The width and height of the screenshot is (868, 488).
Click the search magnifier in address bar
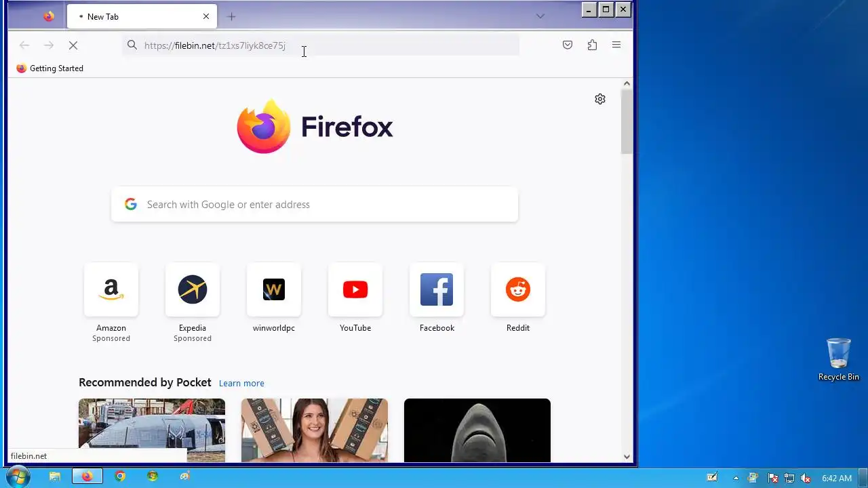(x=132, y=45)
